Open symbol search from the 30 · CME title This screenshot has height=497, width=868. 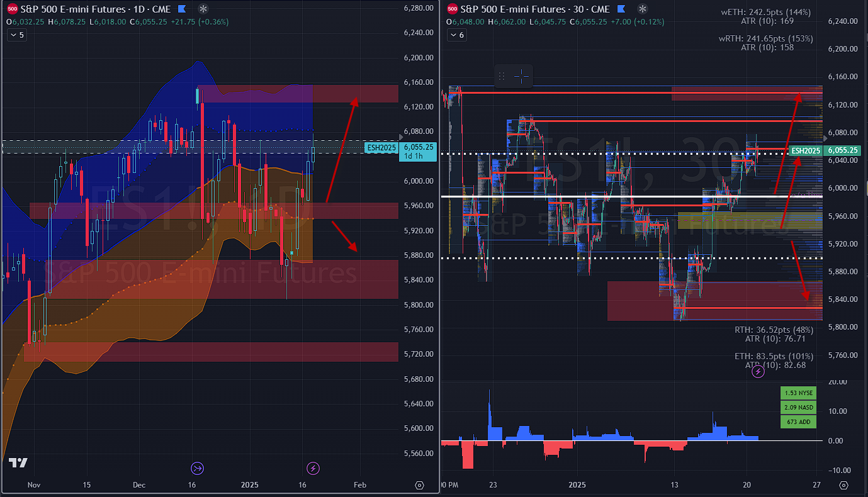coord(535,9)
